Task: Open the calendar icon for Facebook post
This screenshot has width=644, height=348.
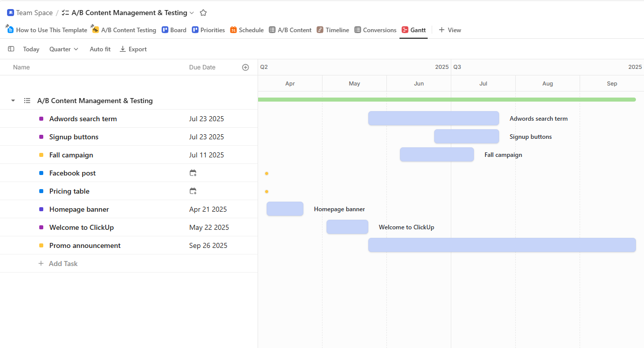Action: point(193,172)
